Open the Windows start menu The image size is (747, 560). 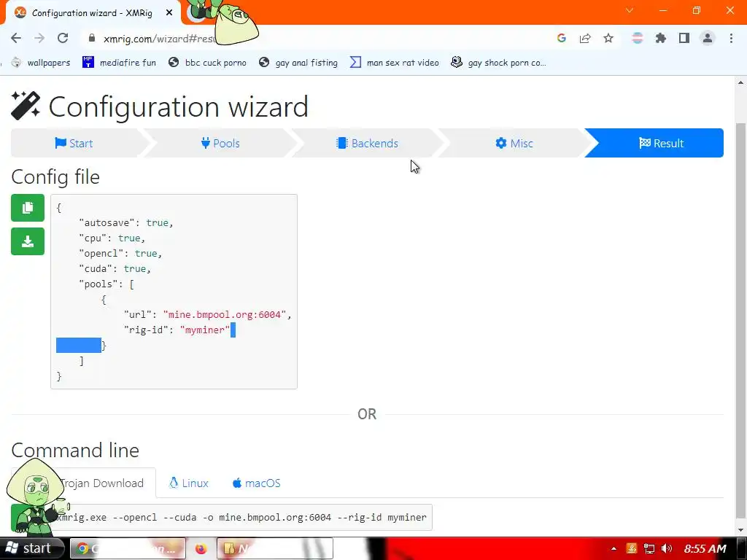click(32, 548)
